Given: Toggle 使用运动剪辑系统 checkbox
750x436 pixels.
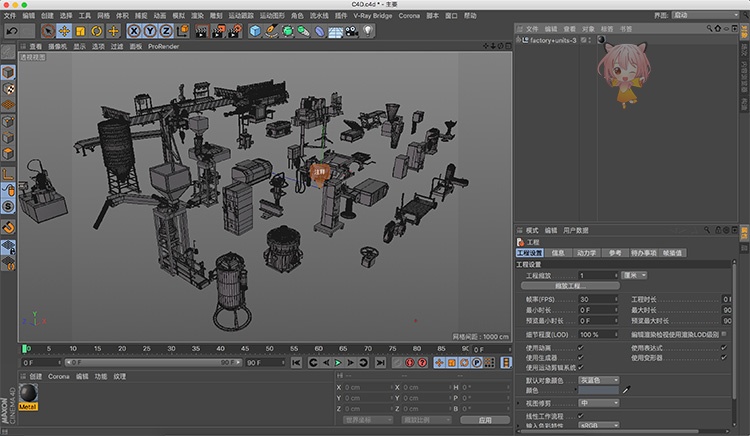Looking at the screenshot, I should pyautogui.click(x=580, y=368).
